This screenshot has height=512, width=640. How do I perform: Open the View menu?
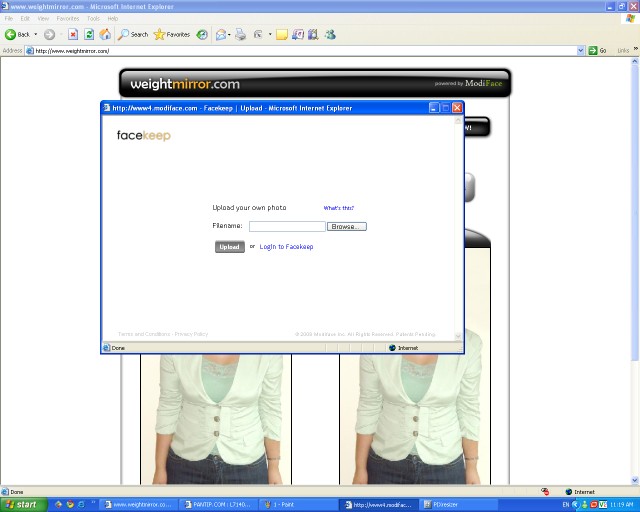[43, 18]
